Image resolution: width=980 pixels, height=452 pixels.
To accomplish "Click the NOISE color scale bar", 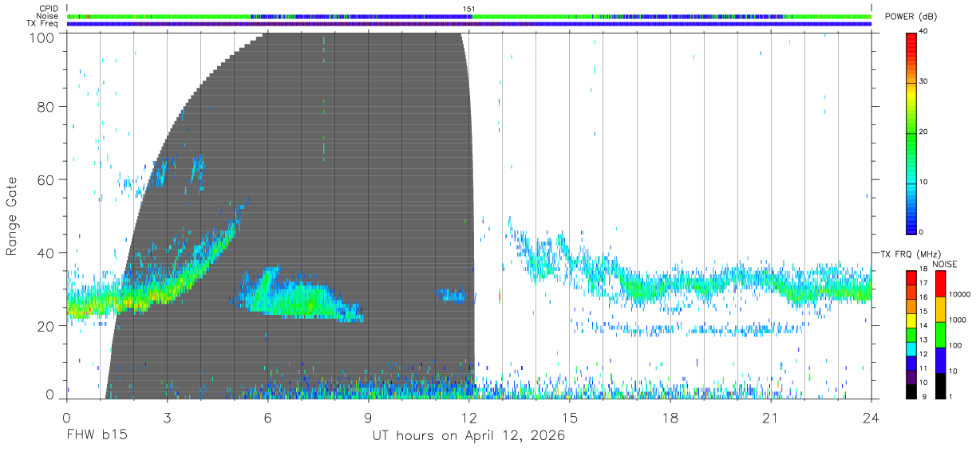I will click(x=942, y=335).
